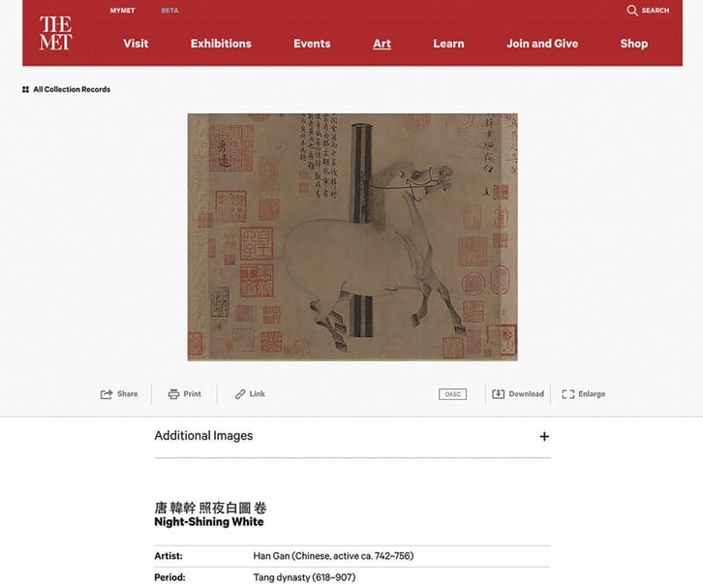Click the OASC badge

click(452, 394)
